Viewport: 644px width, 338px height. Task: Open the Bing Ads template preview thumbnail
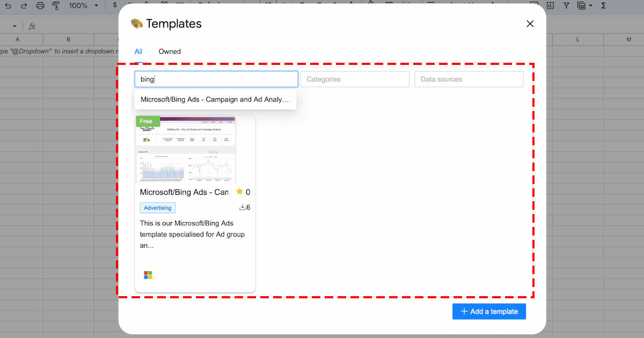[185, 149]
